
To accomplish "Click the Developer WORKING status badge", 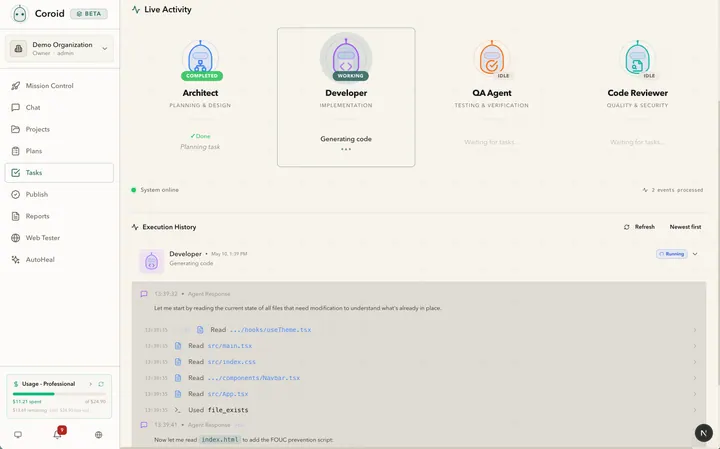I will [350, 76].
